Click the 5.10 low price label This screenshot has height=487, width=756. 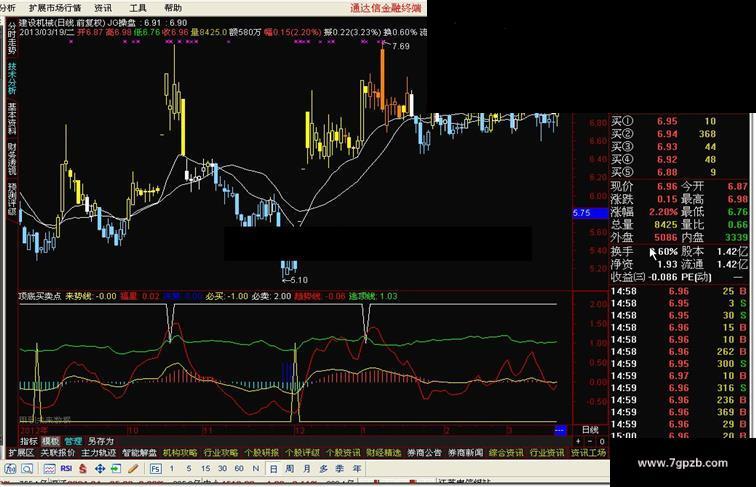[x=299, y=280]
